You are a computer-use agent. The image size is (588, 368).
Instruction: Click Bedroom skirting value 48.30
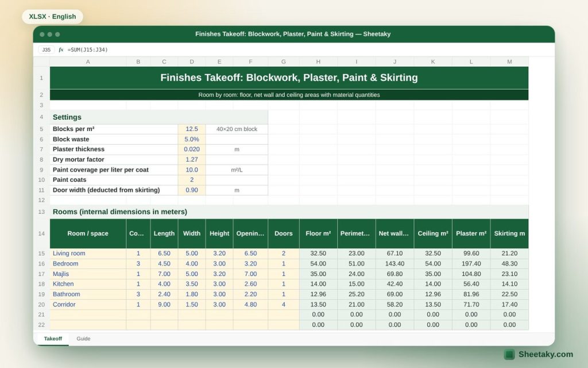[509, 263]
